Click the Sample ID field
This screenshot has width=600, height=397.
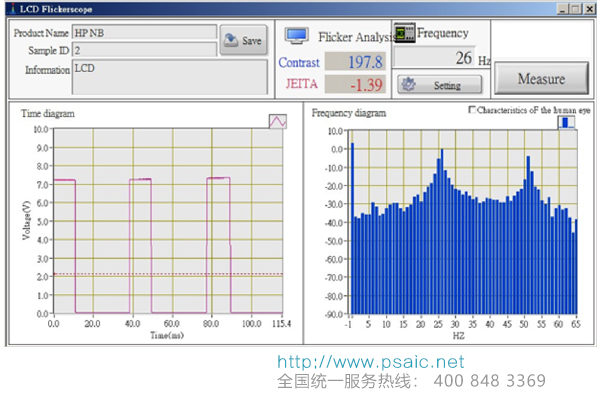(145, 50)
